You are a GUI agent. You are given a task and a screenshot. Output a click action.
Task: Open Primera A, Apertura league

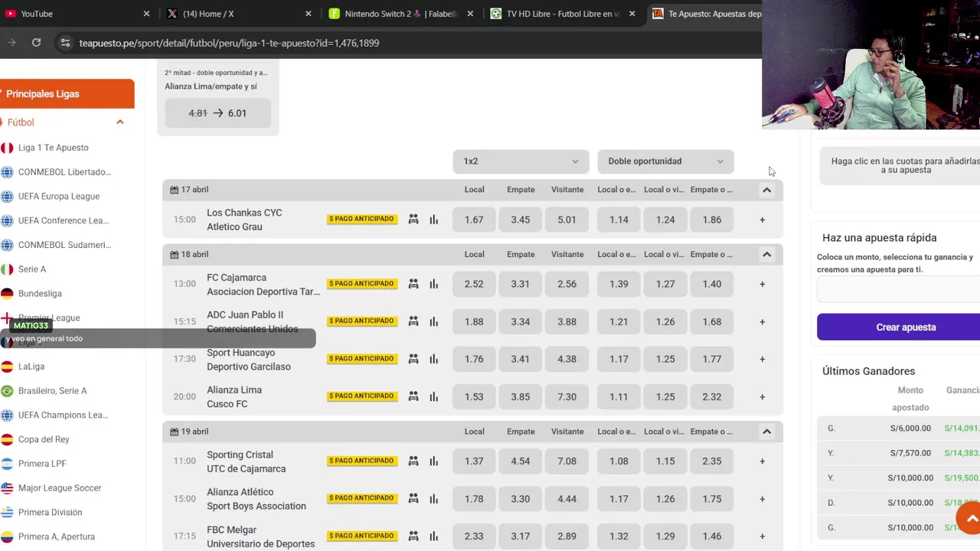coord(57,536)
